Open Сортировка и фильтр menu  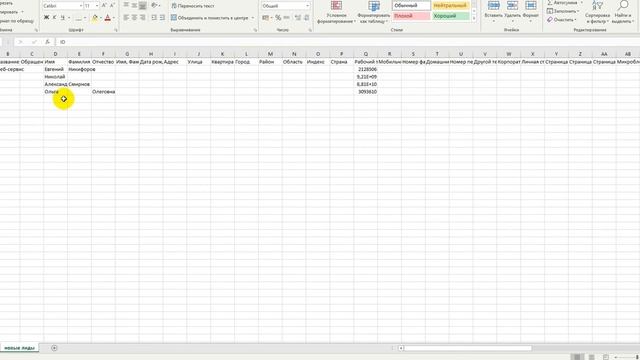click(x=597, y=12)
